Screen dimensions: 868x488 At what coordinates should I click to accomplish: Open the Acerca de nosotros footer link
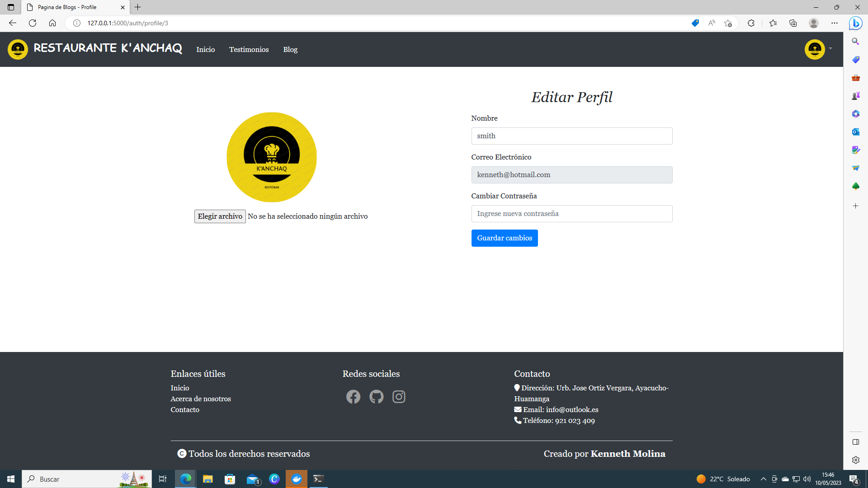tap(200, 399)
